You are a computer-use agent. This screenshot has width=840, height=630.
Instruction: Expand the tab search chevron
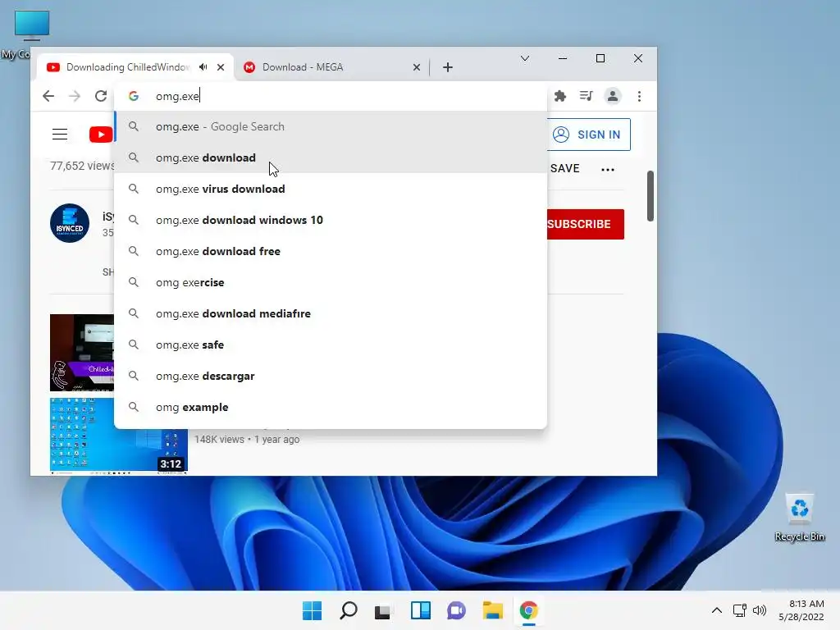(525, 58)
